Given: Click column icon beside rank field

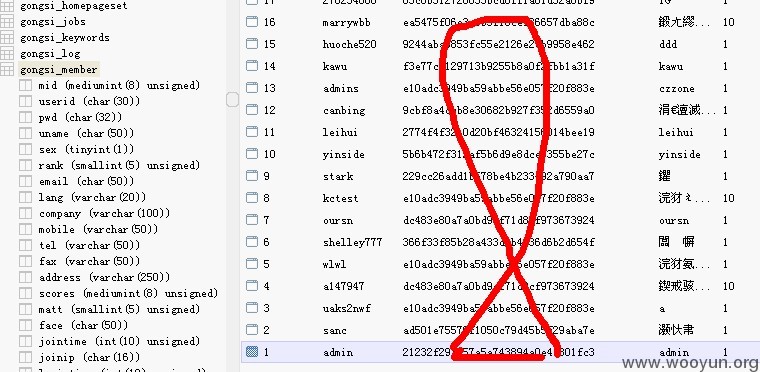Looking at the screenshot, I should (25, 166).
